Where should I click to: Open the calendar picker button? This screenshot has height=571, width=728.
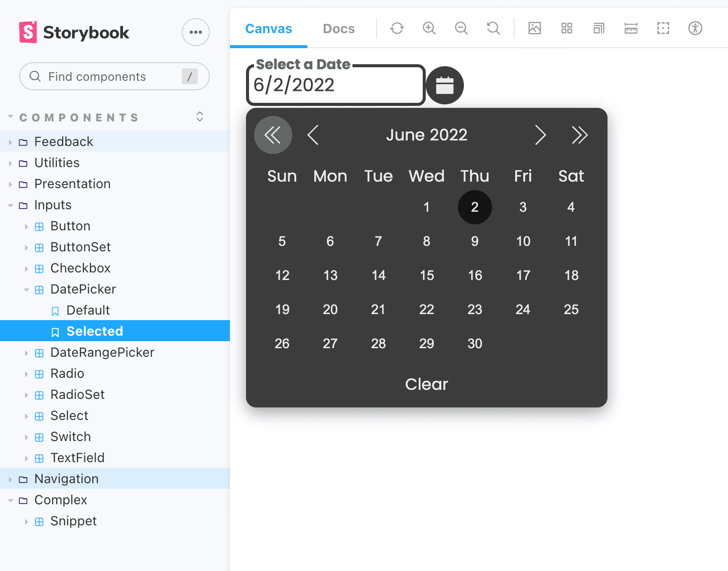444,85
